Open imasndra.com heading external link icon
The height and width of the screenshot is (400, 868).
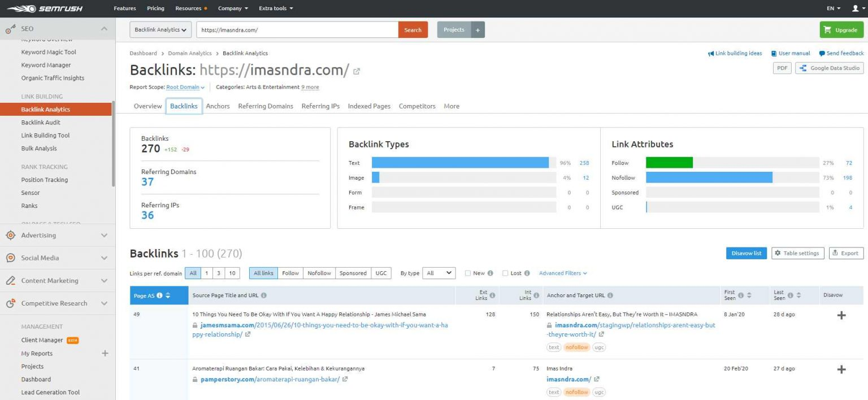click(357, 71)
